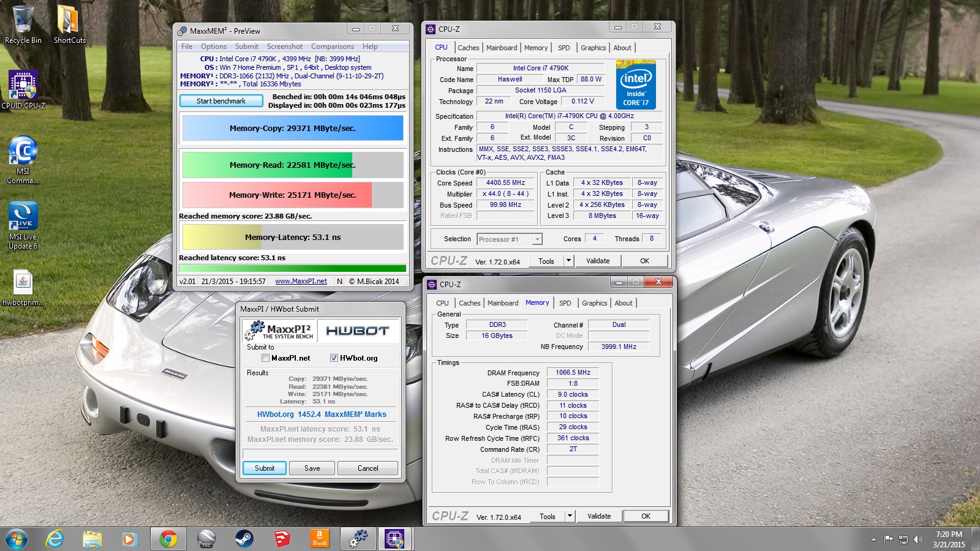This screenshot has width=980, height=551.
Task: Click the HWBOT logo in submit dialog
Action: (x=358, y=331)
